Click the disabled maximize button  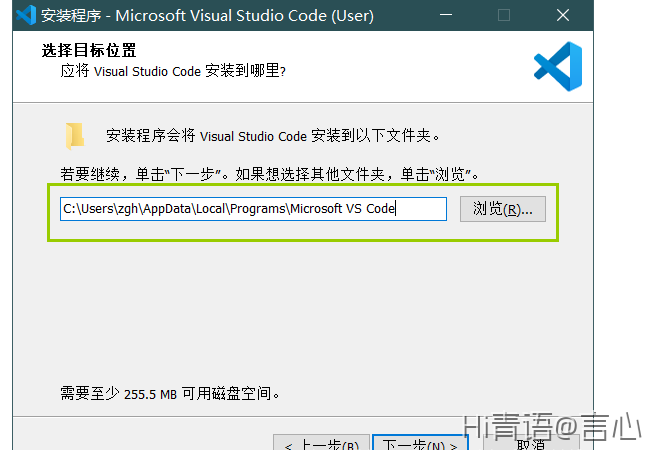click(x=504, y=15)
